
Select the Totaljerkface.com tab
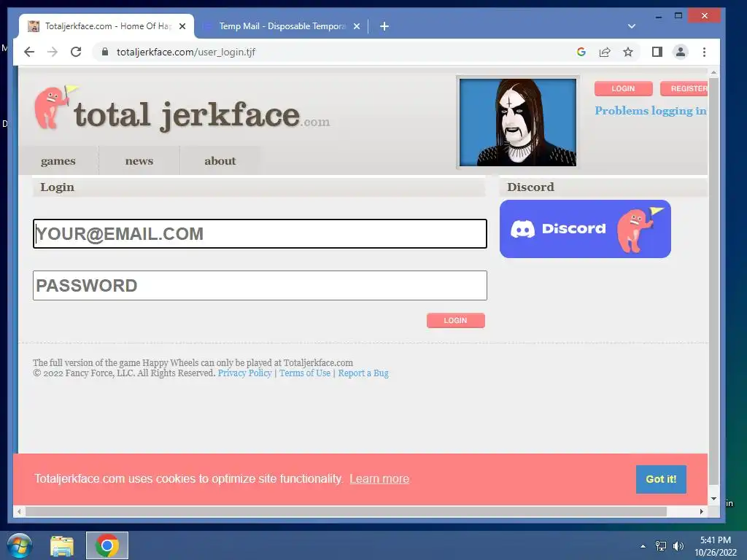[x=107, y=26]
